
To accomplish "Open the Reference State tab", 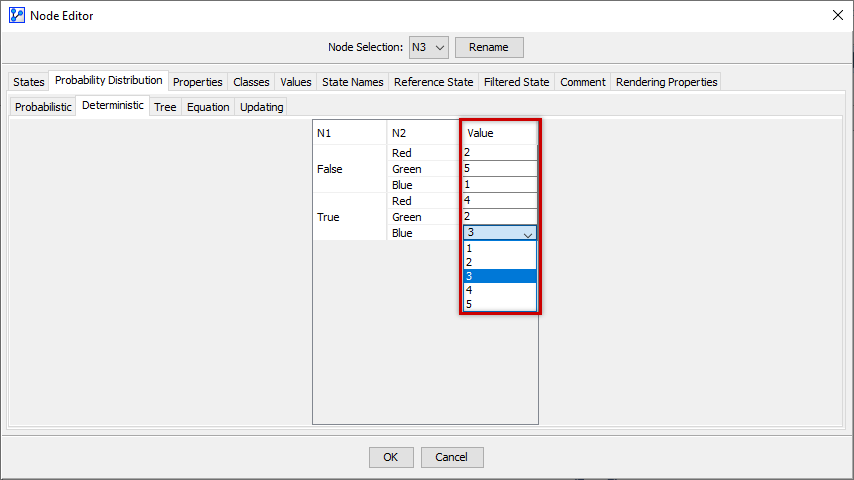I will (x=433, y=82).
